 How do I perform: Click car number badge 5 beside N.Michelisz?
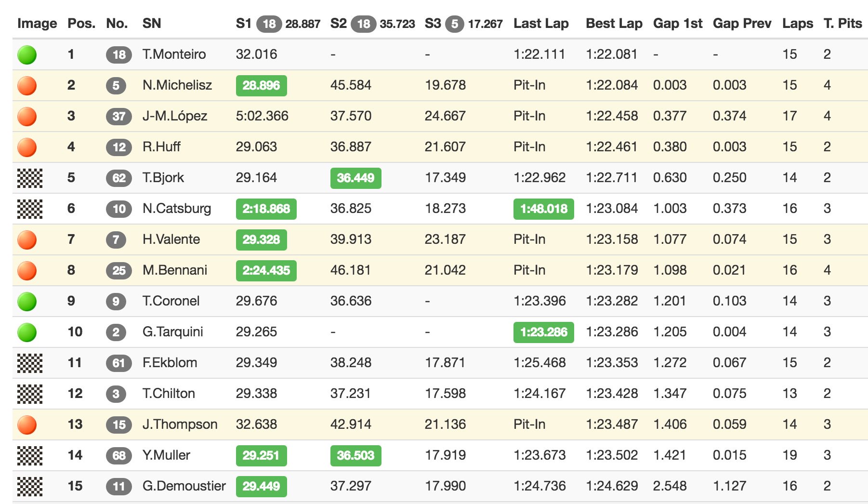pos(116,85)
